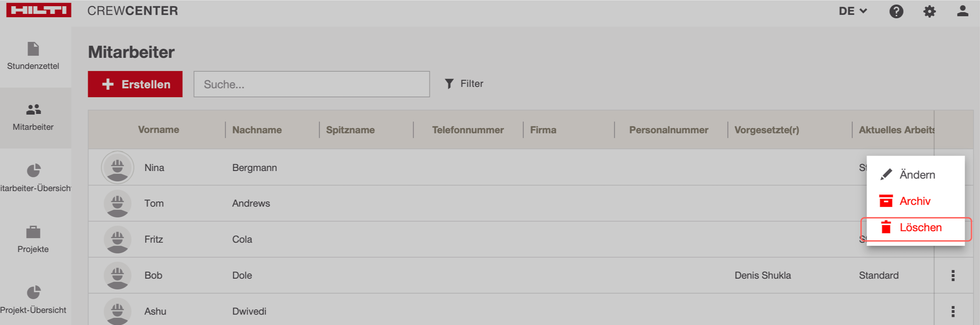980x325 pixels.
Task: Choose Archiv in the context menu
Action: pos(914,201)
